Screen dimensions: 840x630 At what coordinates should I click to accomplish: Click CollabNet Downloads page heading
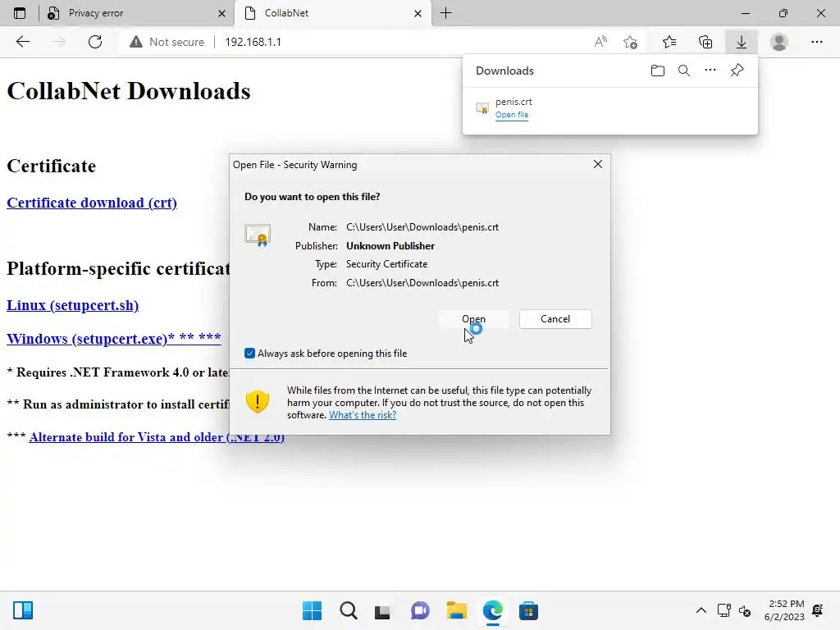(129, 91)
